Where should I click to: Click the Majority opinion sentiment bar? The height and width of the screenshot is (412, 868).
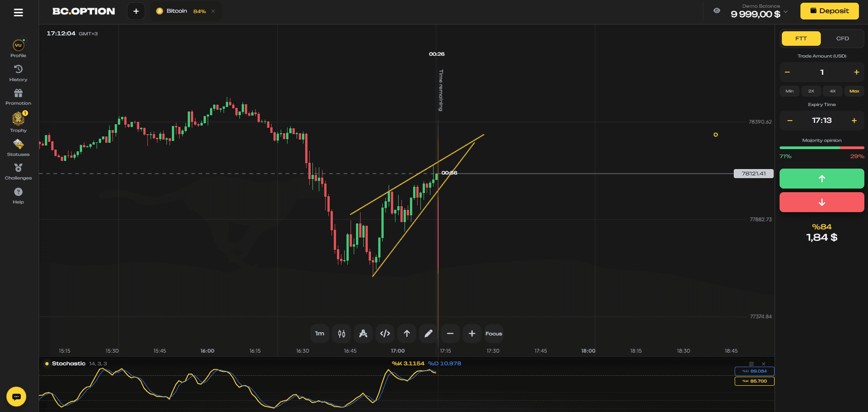coord(822,148)
